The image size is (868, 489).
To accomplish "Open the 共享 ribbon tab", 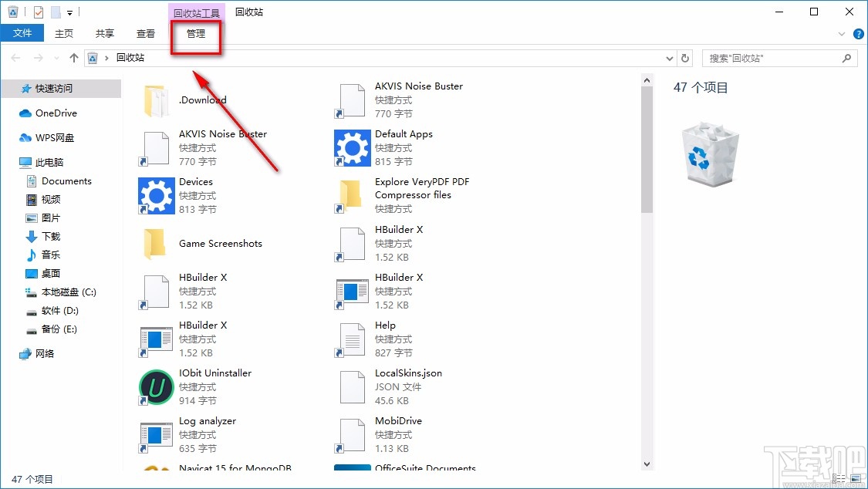I will click(x=104, y=33).
